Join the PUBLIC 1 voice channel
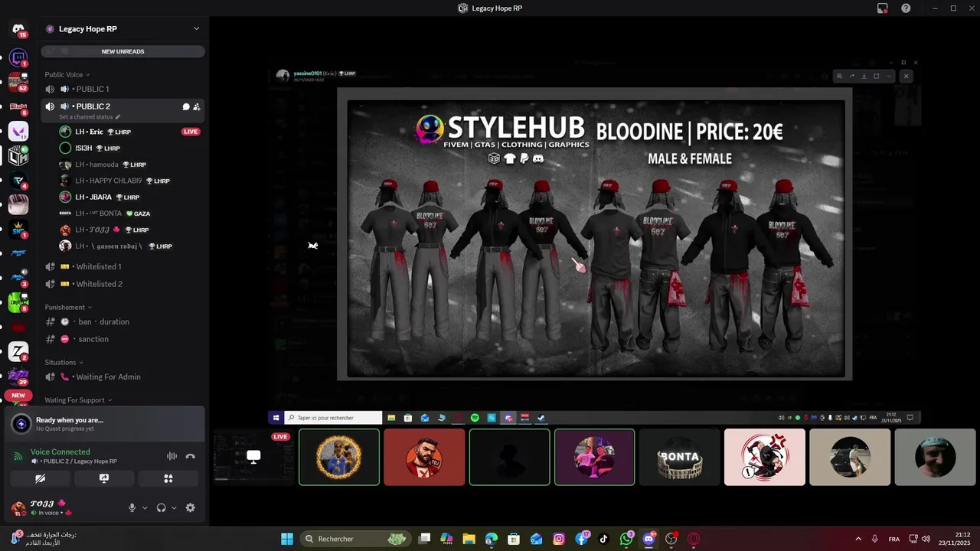This screenshot has width=980, height=551. click(122, 89)
